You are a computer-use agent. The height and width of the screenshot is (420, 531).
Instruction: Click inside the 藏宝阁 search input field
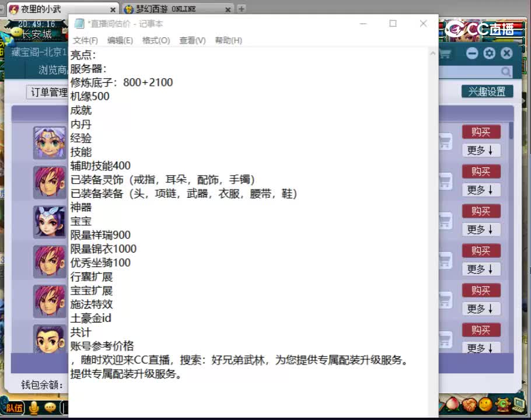tap(469, 71)
